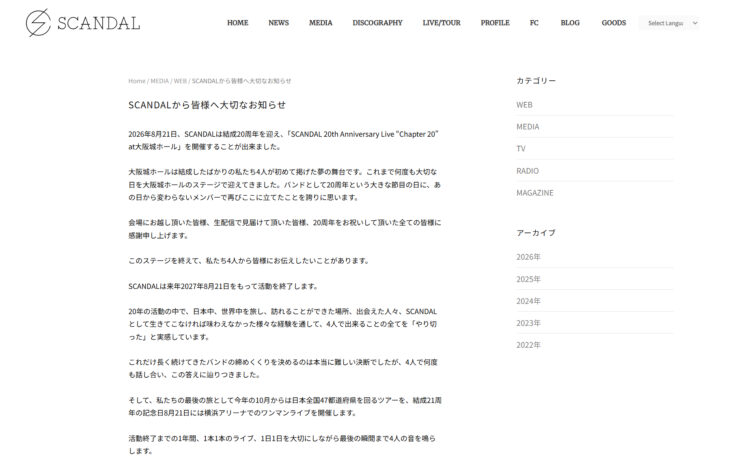This screenshot has width=752, height=465.
Task: Click the SCANDAL logo
Action: coord(82,23)
